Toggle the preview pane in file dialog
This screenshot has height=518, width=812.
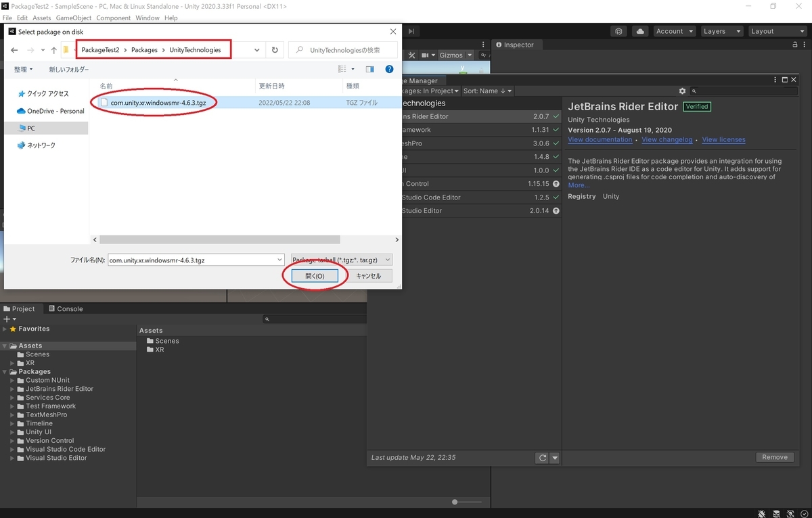coord(369,69)
